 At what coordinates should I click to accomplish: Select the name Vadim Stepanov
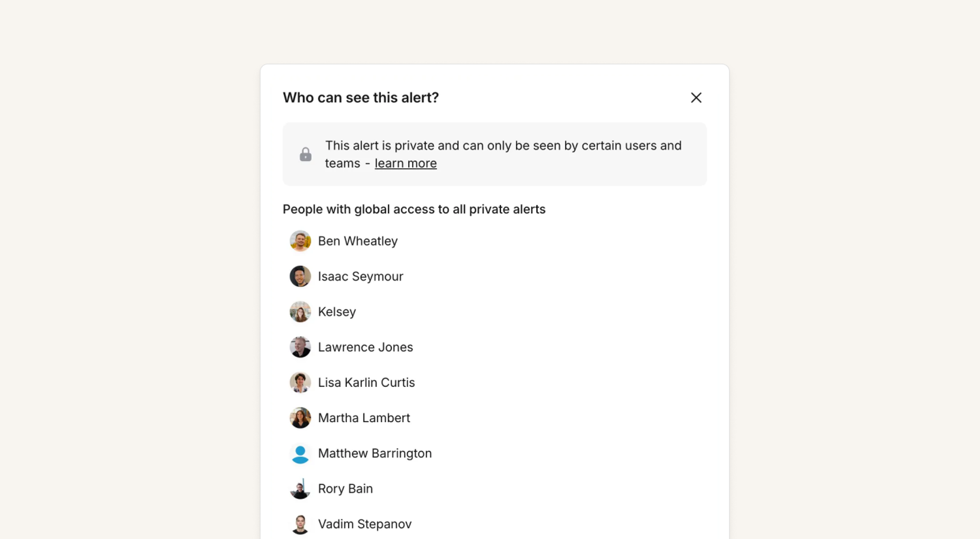coord(365,524)
